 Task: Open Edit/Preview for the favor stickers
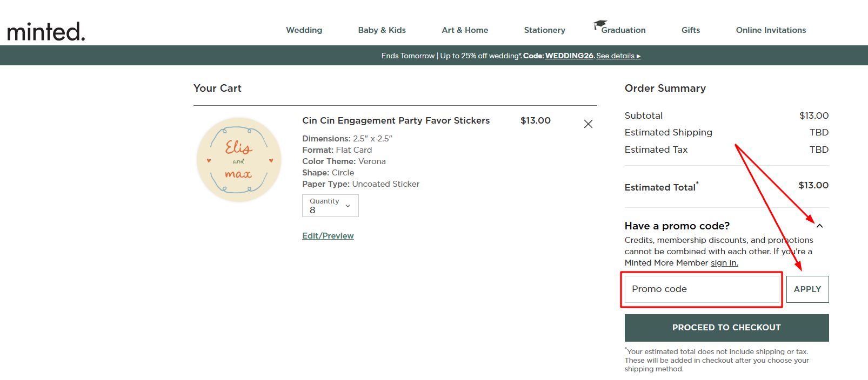coord(328,235)
